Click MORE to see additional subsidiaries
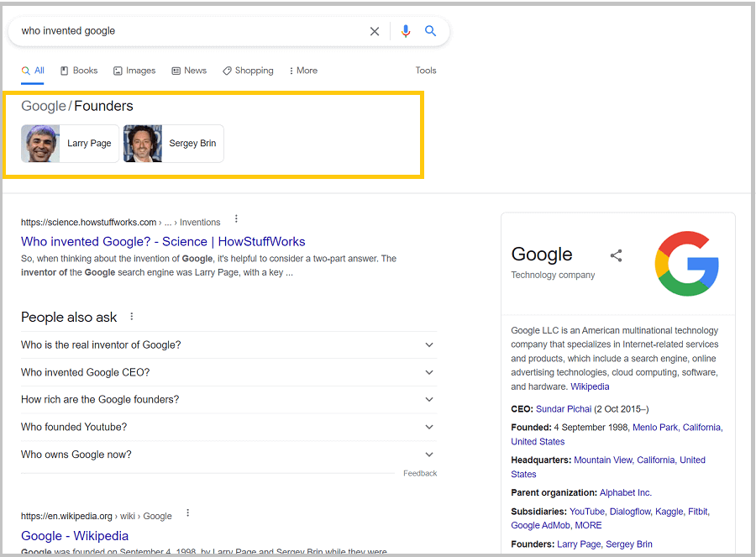 click(x=588, y=525)
